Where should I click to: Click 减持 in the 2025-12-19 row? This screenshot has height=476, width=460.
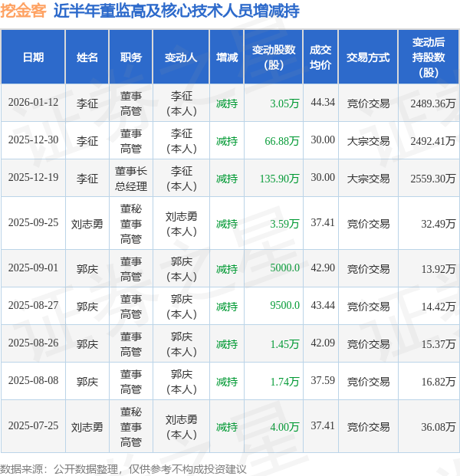coord(227,179)
